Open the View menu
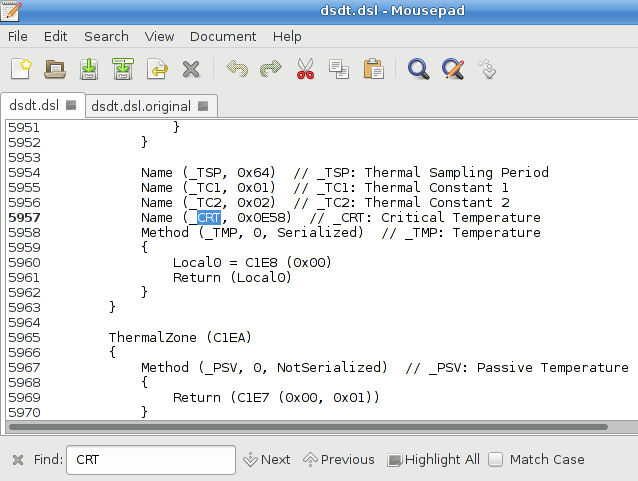 [159, 37]
